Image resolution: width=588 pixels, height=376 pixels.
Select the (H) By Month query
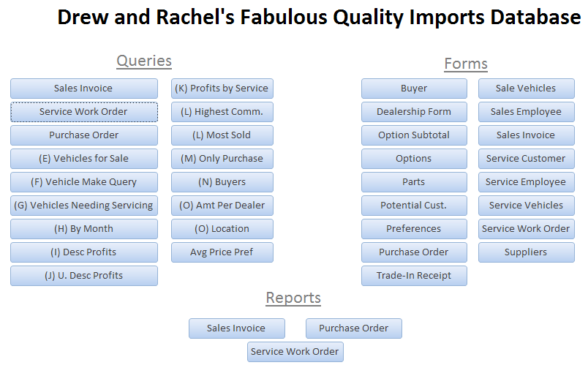click(x=83, y=229)
